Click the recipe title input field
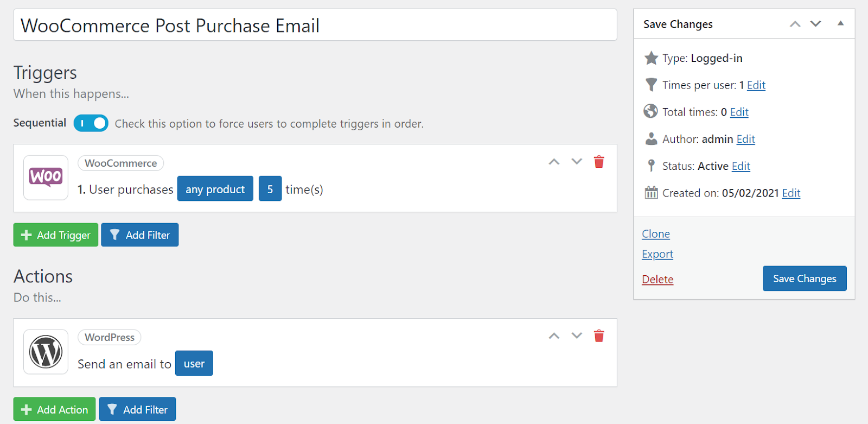This screenshot has height=424, width=868. coord(315,25)
